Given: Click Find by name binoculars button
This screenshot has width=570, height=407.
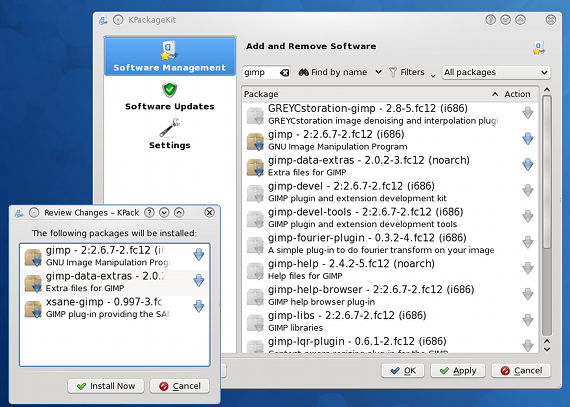Looking at the screenshot, I should point(333,72).
